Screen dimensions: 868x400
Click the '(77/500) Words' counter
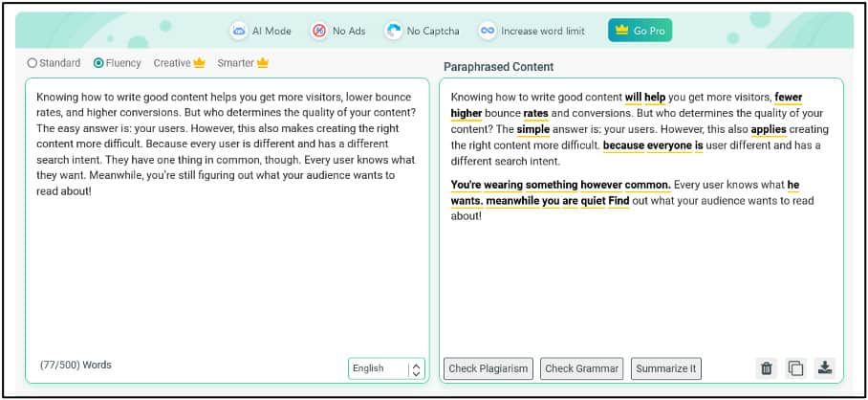pyautogui.click(x=76, y=366)
